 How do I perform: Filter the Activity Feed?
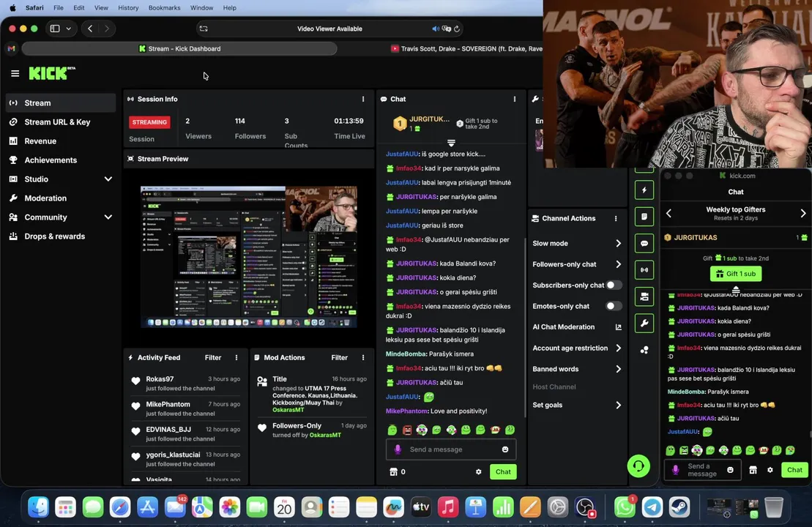[213, 358]
